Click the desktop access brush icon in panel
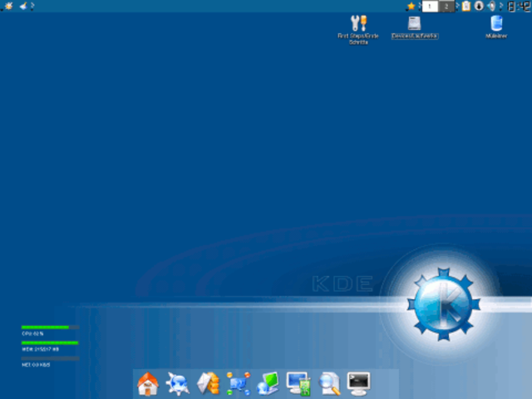Viewport: 532px width, 399px height. click(x=23, y=6)
